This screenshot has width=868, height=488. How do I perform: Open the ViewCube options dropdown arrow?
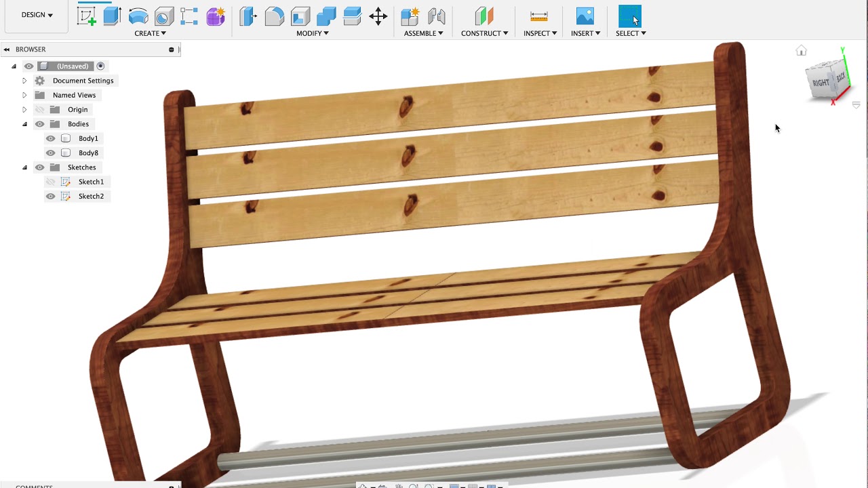point(856,105)
